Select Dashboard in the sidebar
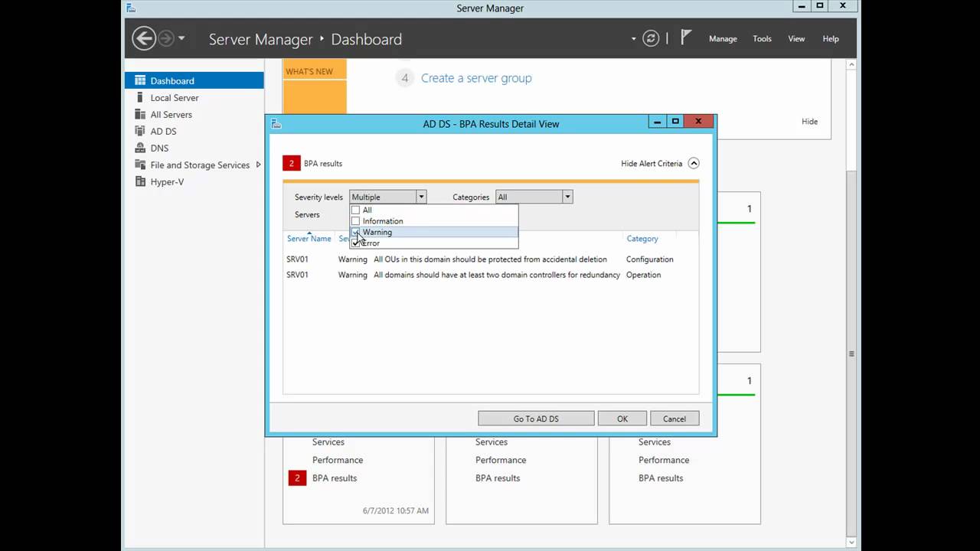 [x=194, y=80]
